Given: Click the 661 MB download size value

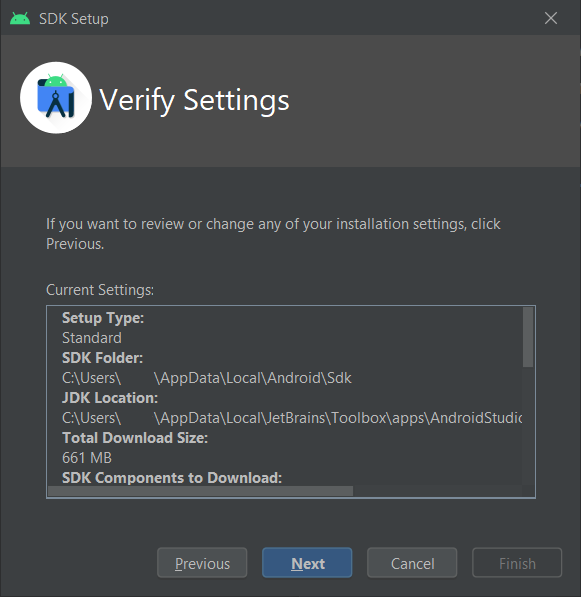Looking at the screenshot, I should (87, 458).
